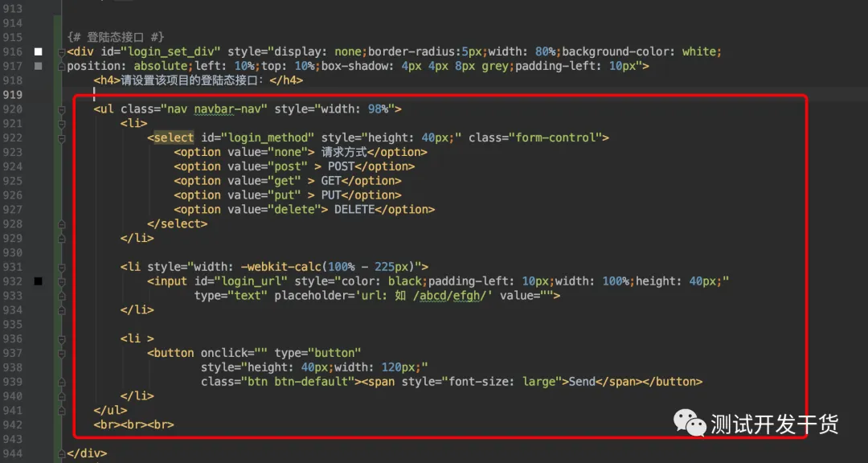Click the option text "POST"
Image resolution: width=868 pixels, height=463 pixels.
point(341,166)
